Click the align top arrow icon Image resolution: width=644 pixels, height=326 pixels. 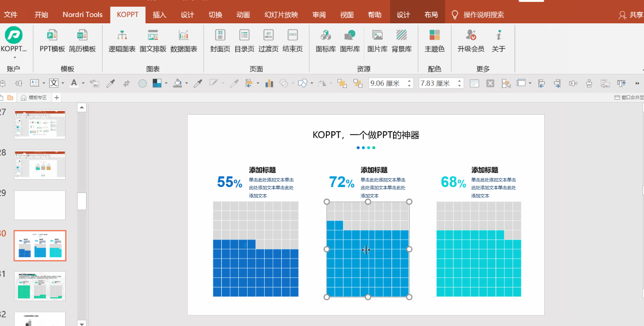click(x=622, y=84)
